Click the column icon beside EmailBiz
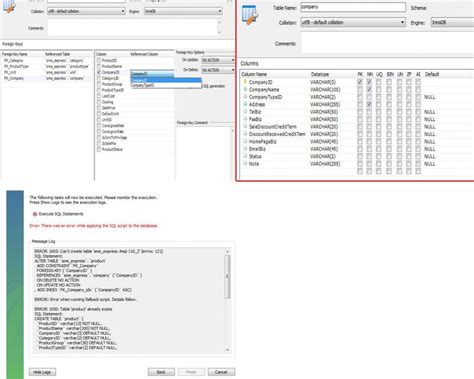The width and height of the screenshot is (474, 379). pyautogui.click(x=245, y=149)
